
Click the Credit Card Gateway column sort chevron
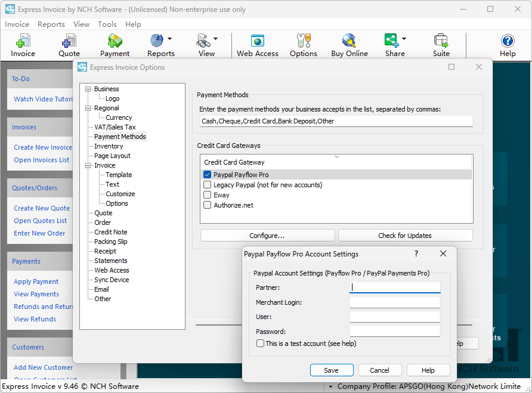pos(336,156)
